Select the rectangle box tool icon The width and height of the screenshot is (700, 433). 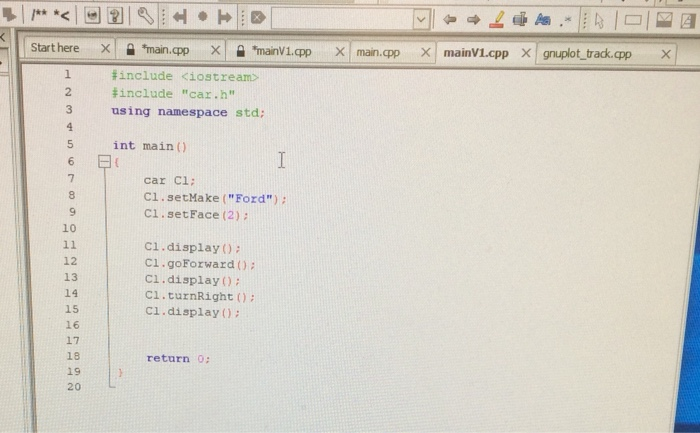click(x=633, y=21)
